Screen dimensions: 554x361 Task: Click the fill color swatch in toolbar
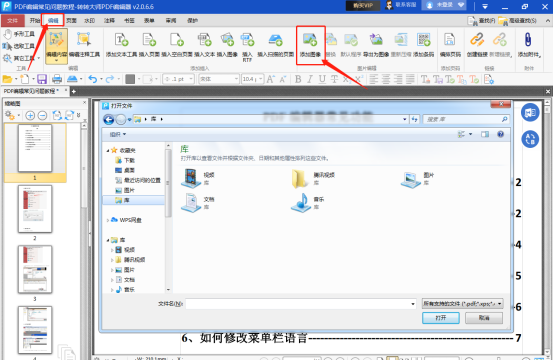(x=130, y=79)
